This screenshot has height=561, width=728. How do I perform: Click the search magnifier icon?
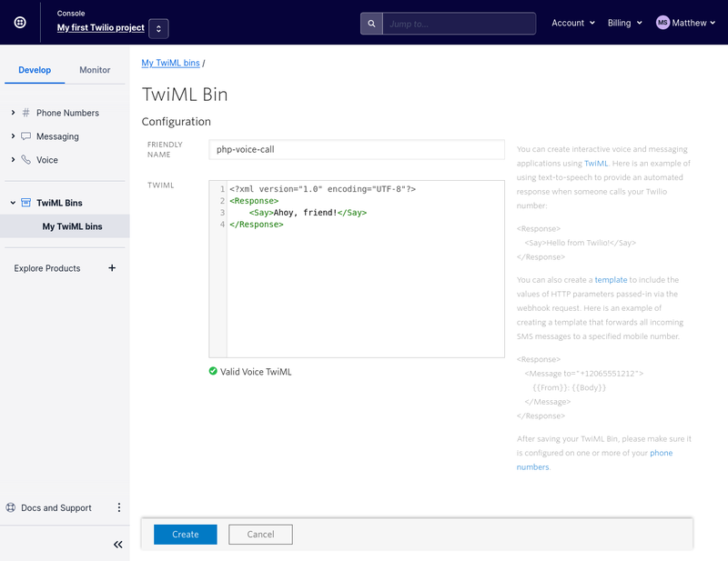371,23
